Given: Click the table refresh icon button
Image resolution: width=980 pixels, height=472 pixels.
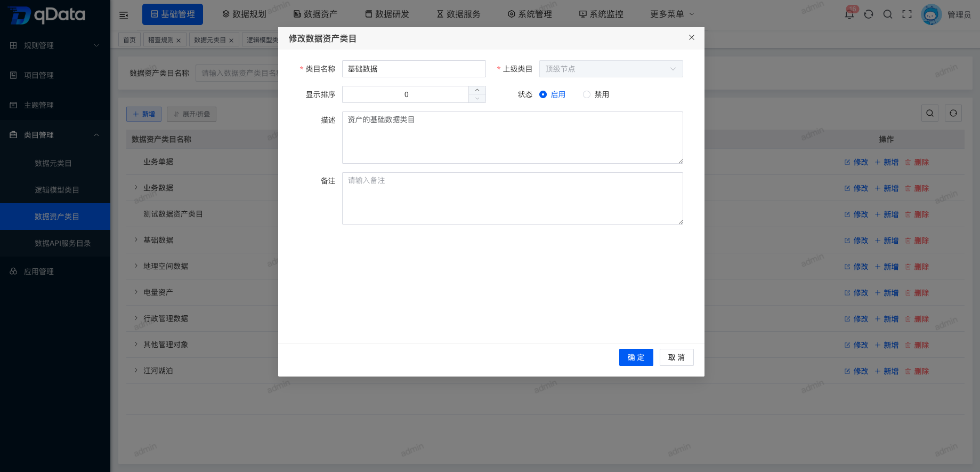Looking at the screenshot, I should [x=953, y=113].
